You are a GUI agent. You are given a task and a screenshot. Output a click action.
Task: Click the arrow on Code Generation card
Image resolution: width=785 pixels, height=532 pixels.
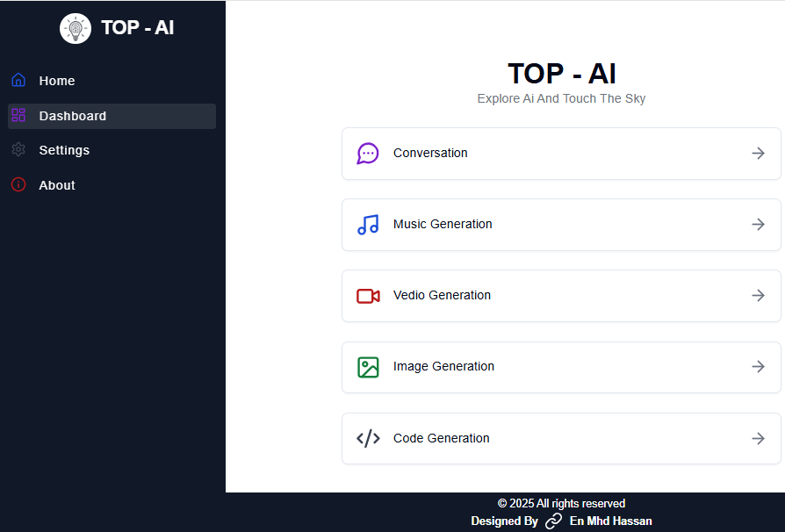coord(758,438)
